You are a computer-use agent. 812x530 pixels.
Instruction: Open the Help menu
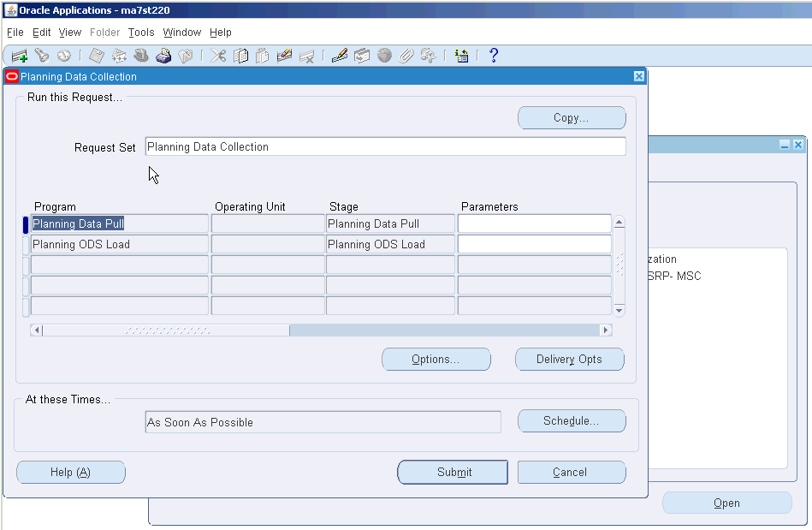[x=221, y=33]
